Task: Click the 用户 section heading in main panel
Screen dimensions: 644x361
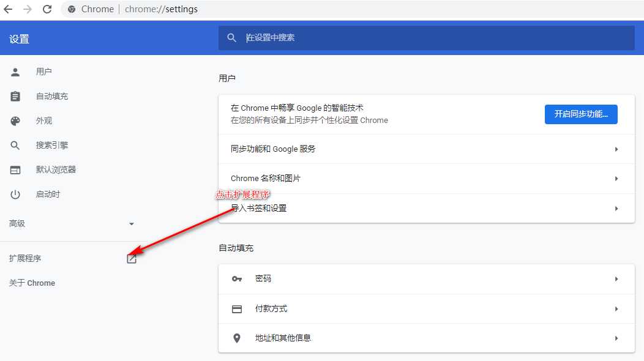Action: (x=227, y=78)
